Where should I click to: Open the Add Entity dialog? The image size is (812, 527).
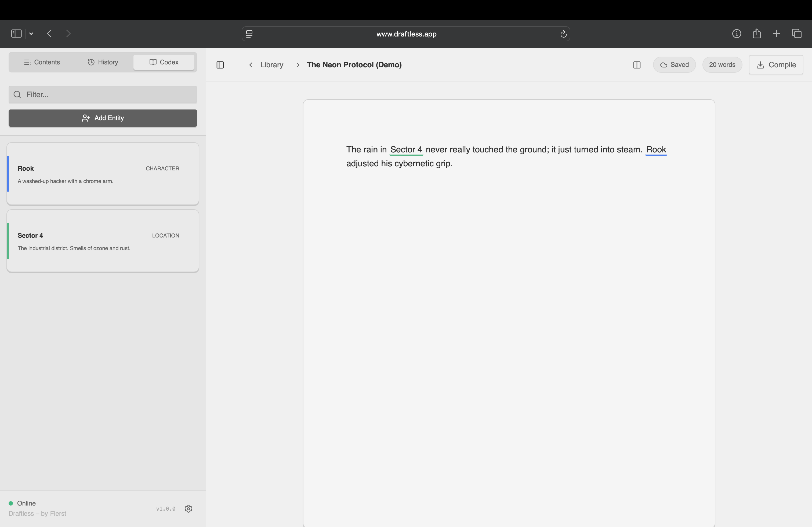[x=102, y=118]
